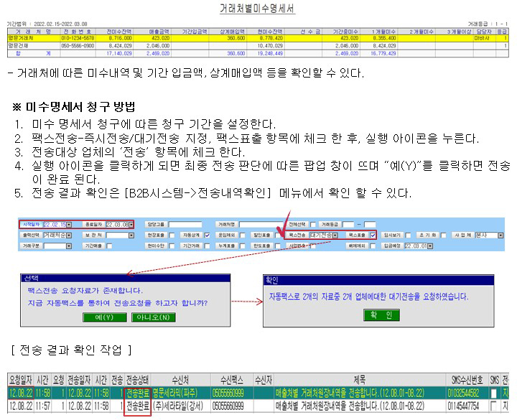Click 예(Y) in the 선택 dialog
Viewport: 517px width, 420px height.
[104, 317]
